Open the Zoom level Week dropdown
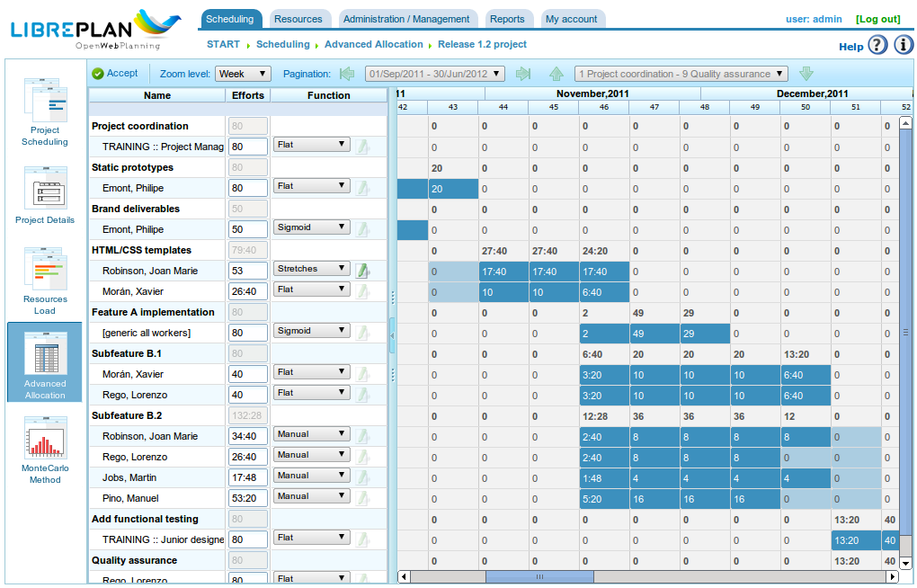 point(243,74)
